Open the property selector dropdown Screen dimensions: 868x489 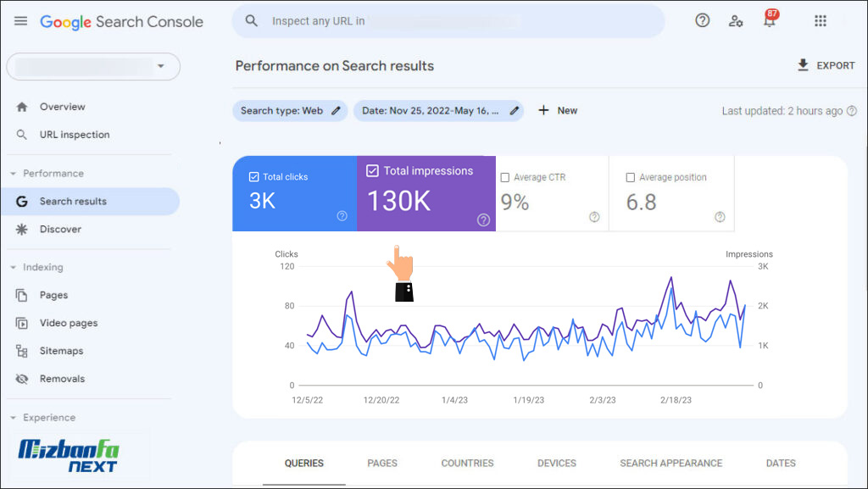click(x=93, y=66)
